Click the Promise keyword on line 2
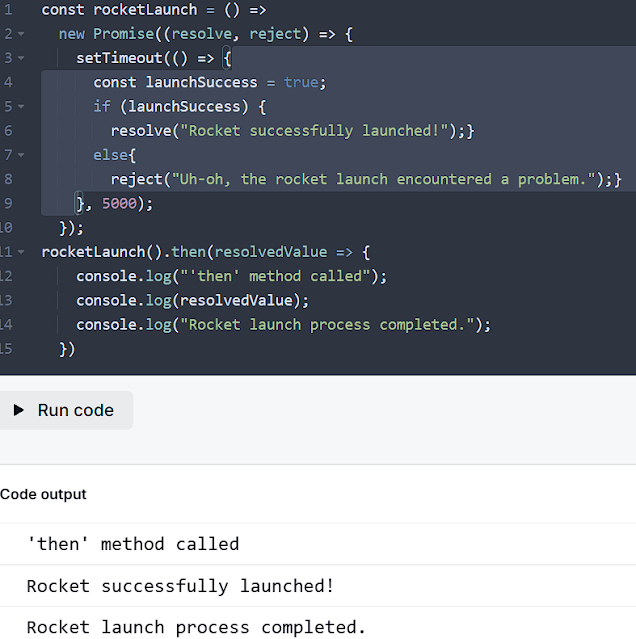 [x=123, y=34]
